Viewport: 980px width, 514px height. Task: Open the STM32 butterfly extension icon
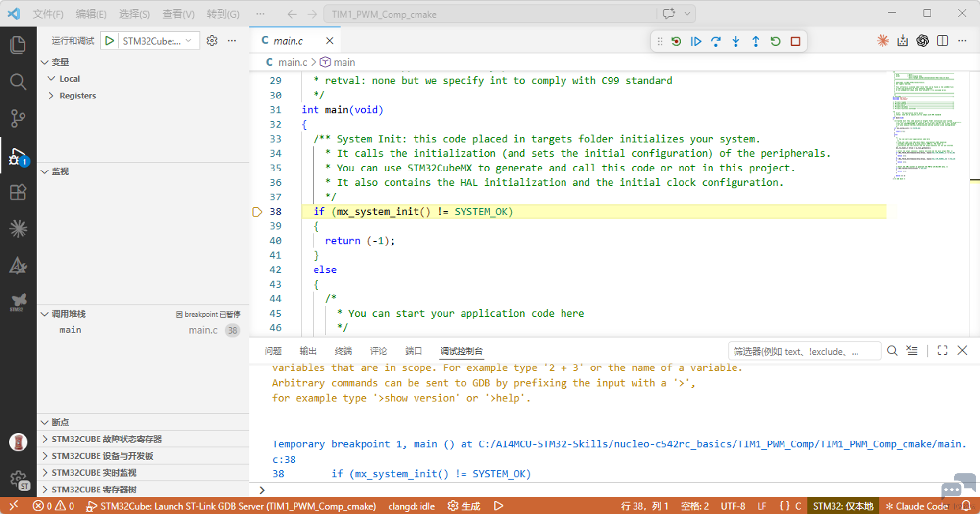coord(18,302)
